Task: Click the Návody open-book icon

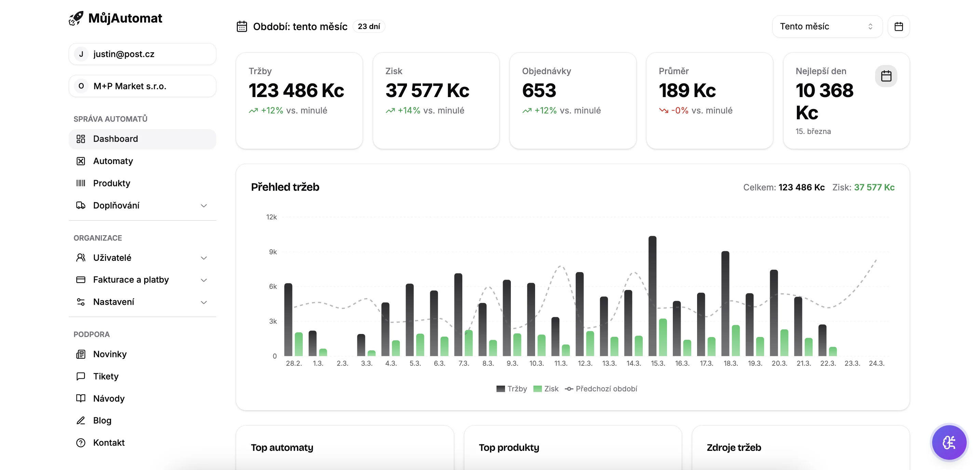Action: tap(80, 399)
